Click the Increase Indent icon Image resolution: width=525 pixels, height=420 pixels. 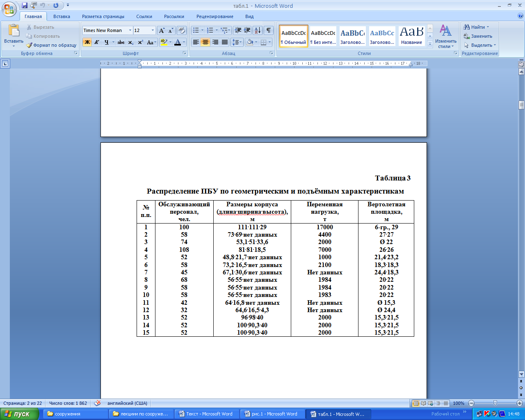point(247,30)
